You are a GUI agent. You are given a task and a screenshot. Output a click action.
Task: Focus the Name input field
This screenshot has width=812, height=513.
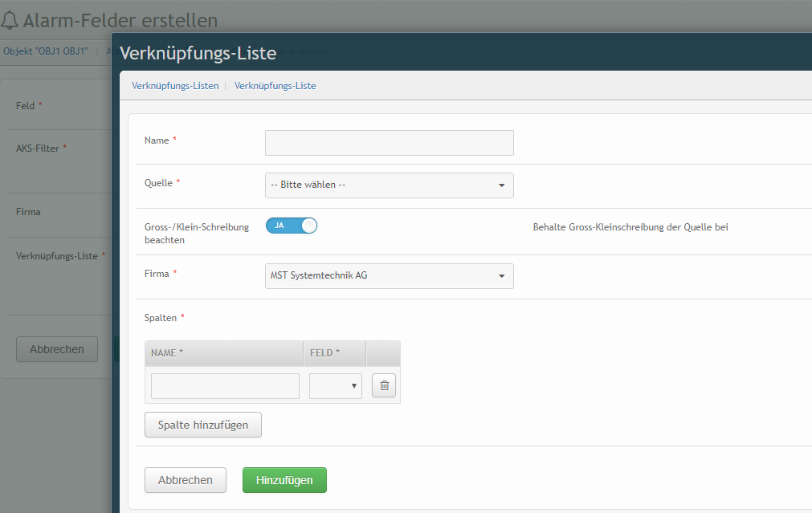tap(390, 143)
